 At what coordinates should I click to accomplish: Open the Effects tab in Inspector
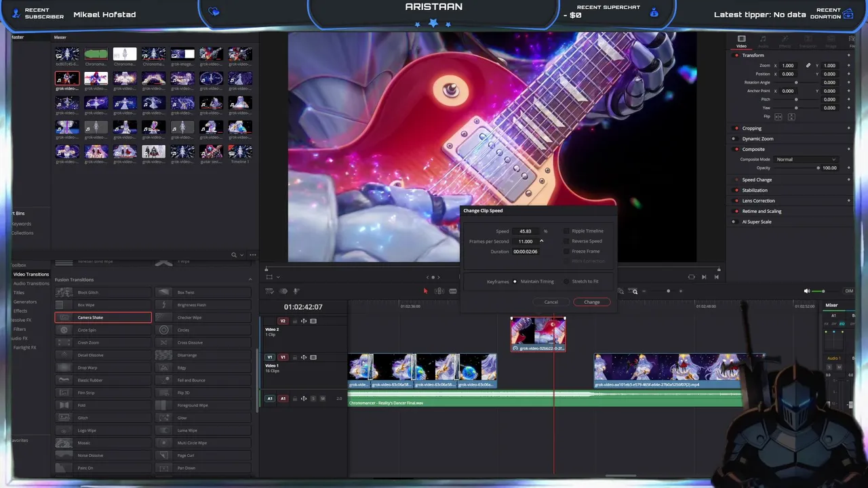click(785, 41)
